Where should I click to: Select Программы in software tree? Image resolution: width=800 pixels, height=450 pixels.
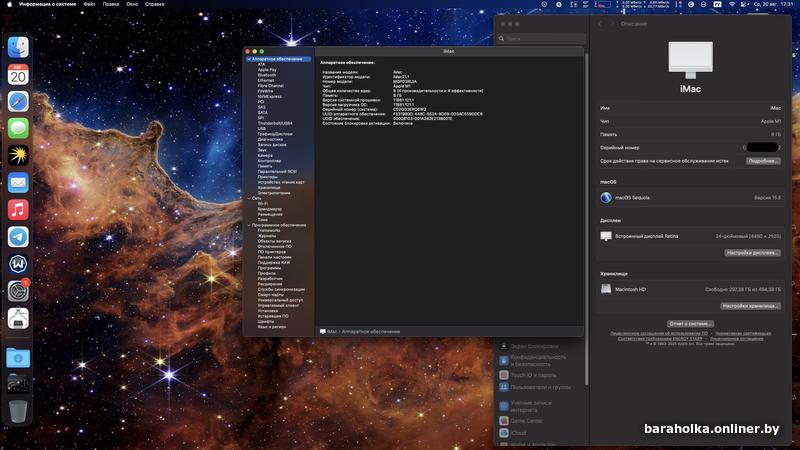[269, 268]
